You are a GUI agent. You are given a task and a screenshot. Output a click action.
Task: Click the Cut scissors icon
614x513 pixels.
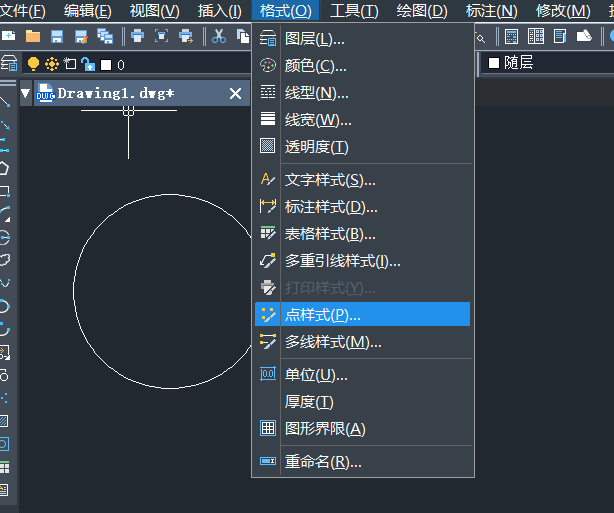pyautogui.click(x=219, y=36)
